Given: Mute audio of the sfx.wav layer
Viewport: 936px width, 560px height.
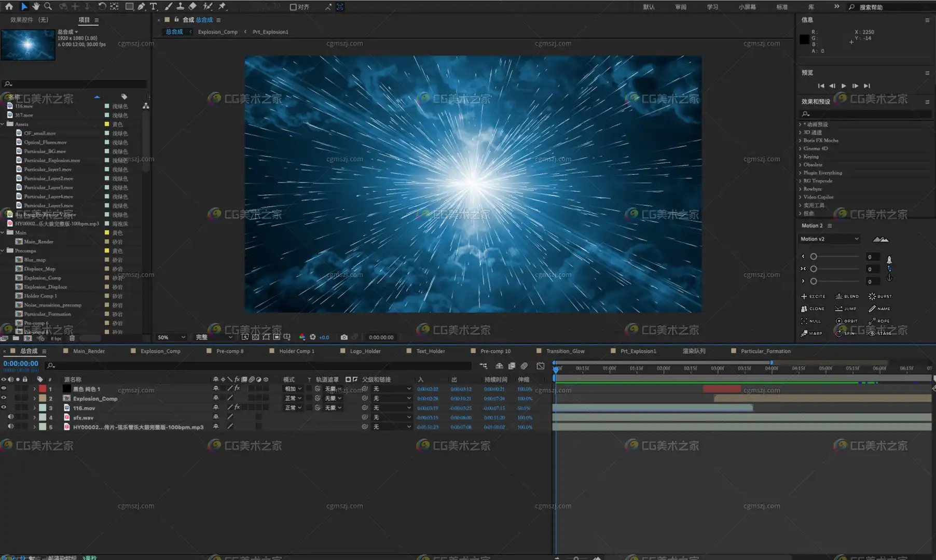Looking at the screenshot, I should point(10,417).
